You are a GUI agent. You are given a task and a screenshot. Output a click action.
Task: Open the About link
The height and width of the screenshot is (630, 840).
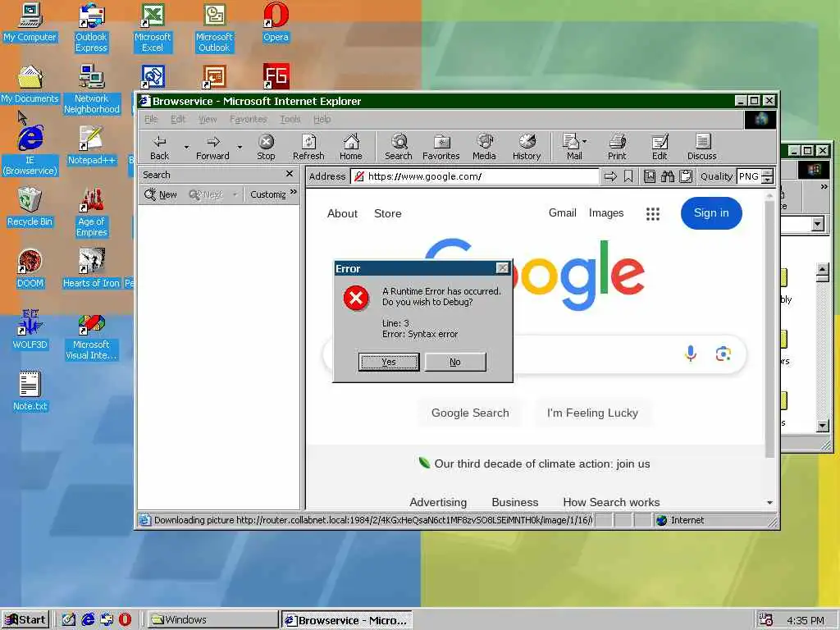342,213
